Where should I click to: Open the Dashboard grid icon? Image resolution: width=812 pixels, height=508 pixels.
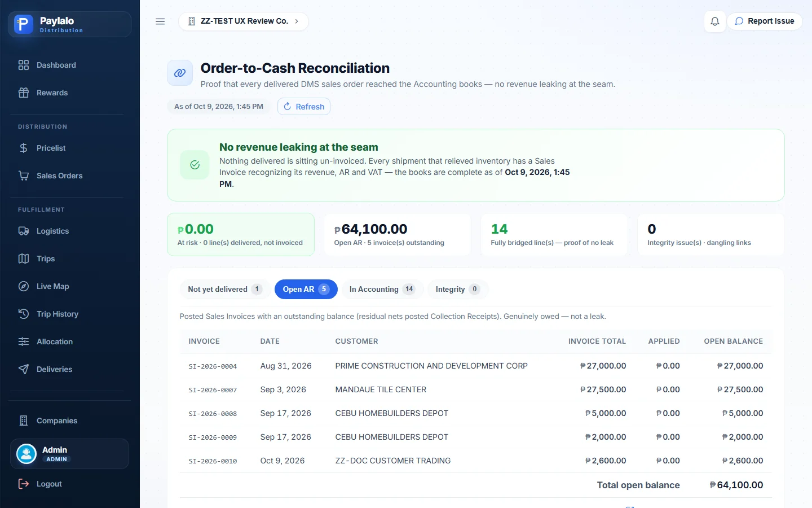click(24, 65)
